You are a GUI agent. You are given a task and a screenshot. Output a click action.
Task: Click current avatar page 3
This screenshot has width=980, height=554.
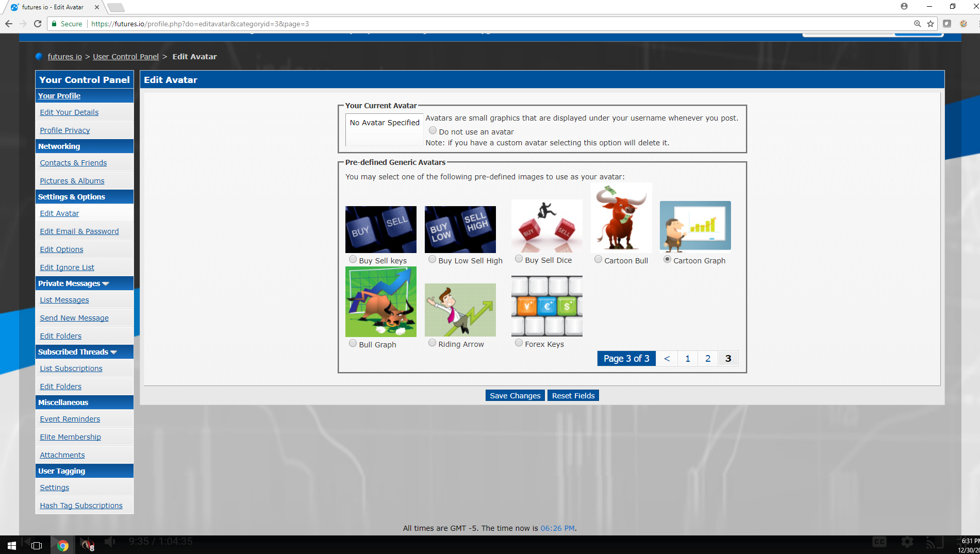(728, 359)
